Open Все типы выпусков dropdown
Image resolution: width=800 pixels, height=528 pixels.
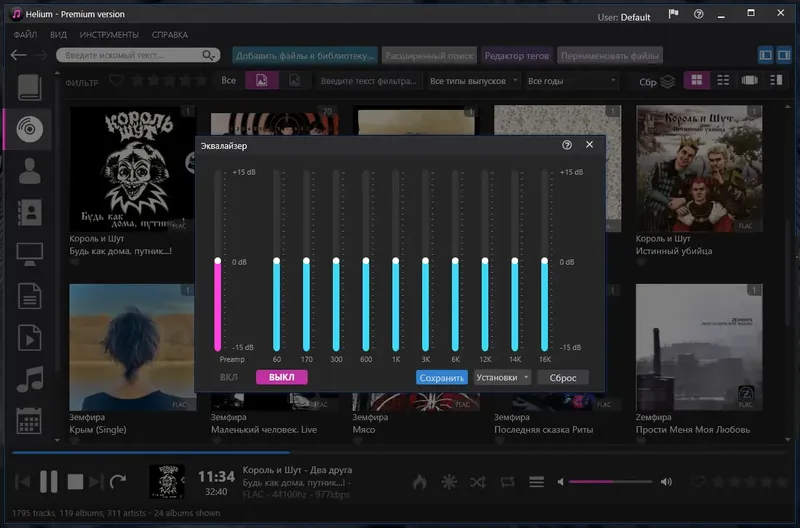473,81
